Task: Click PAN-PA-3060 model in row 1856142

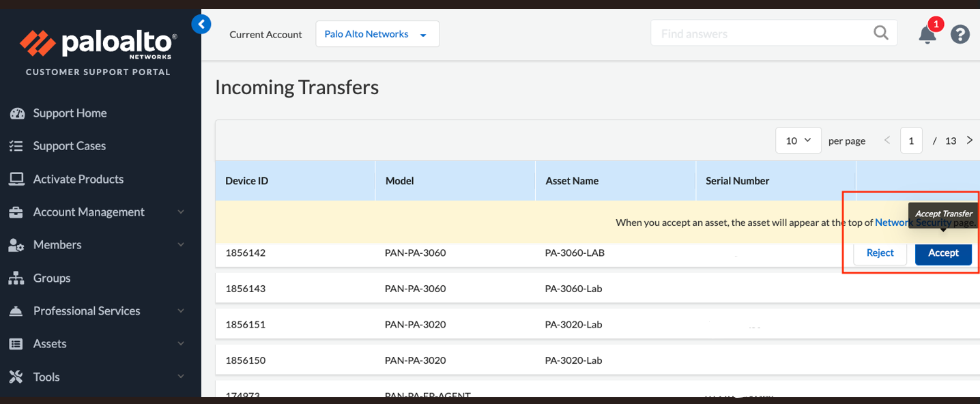Action: 415,252
